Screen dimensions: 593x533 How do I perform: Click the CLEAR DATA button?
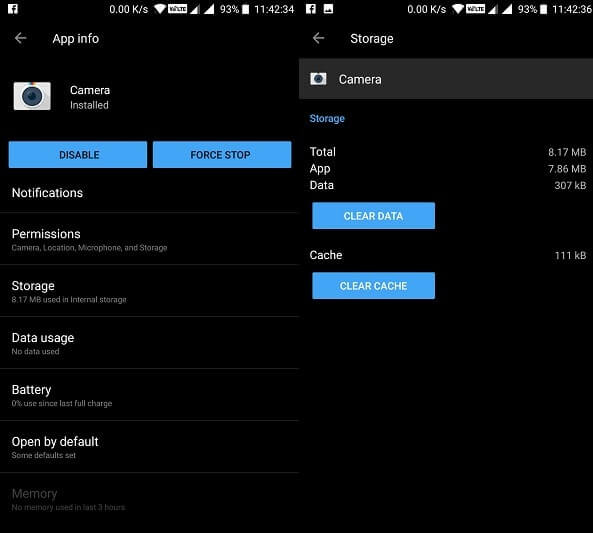pos(373,216)
